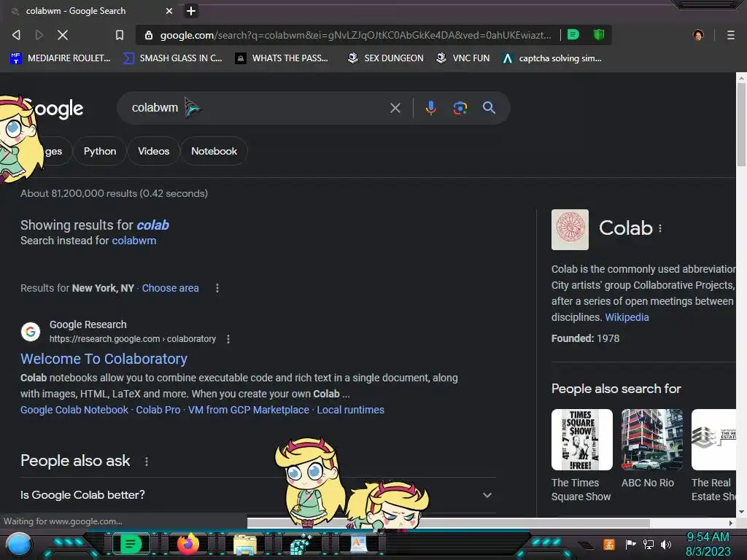Open Google Research result three-dot menu
The width and height of the screenshot is (747, 560).
pos(228,339)
